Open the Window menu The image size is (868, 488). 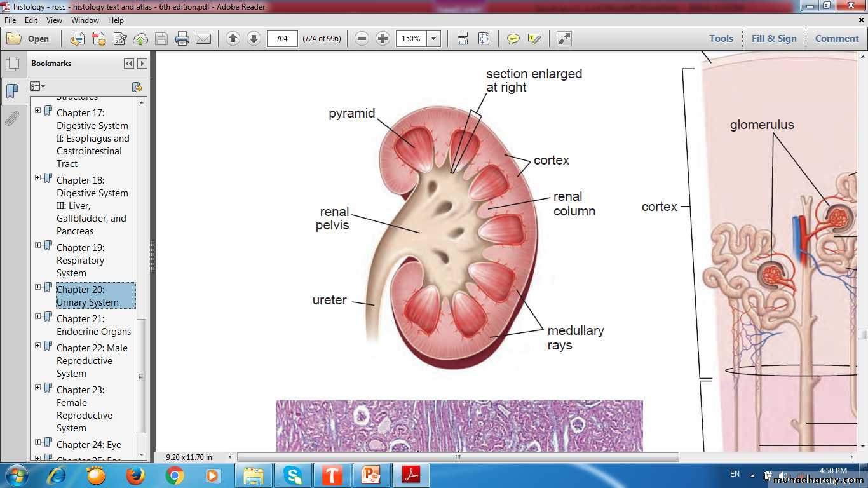pos(85,20)
